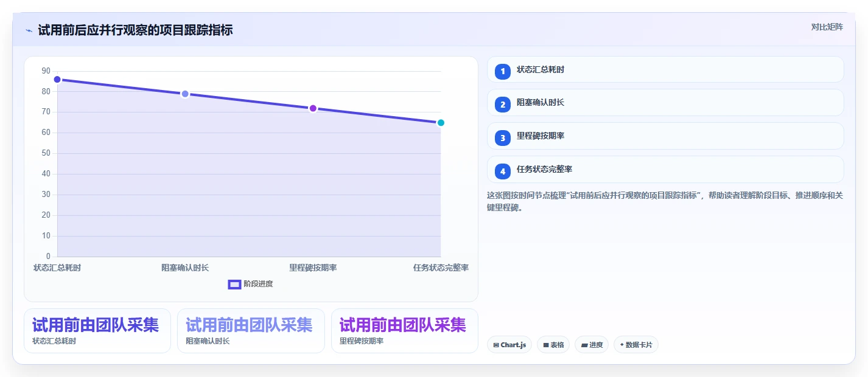The image size is (868, 377).
Task: Click the 进度 tag icon
Action: coord(584,345)
